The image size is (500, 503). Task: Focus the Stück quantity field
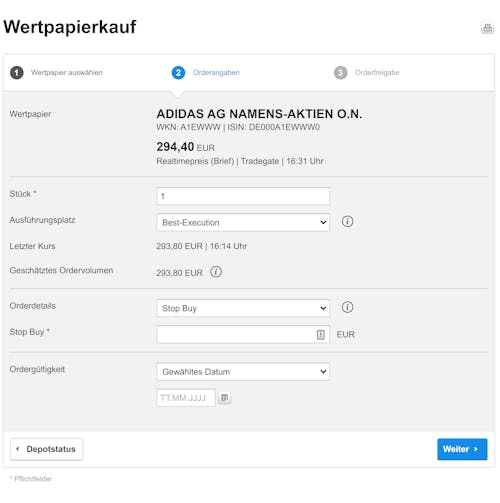click(243, 196)
